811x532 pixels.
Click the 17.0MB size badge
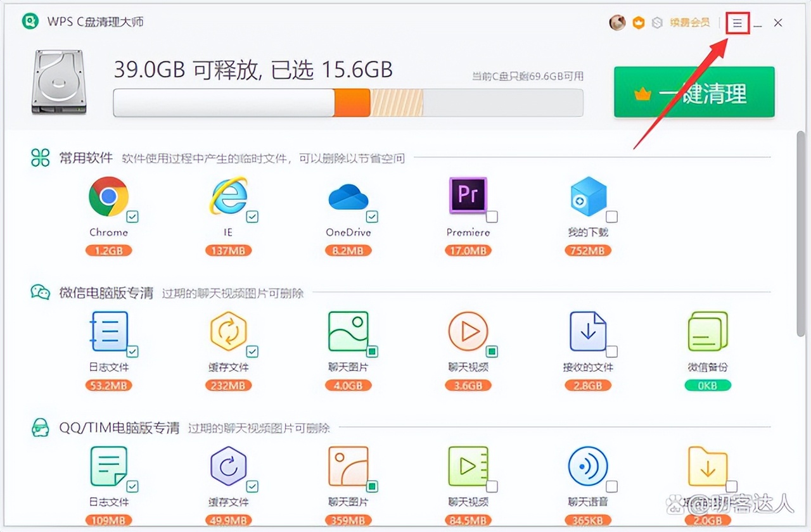pyautogui.click(x=468, y=251)
